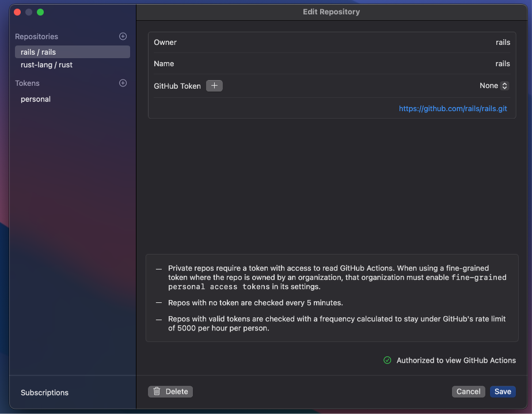
Task: Open the rails.git GitHub link
Action: [x=453, y=109]
